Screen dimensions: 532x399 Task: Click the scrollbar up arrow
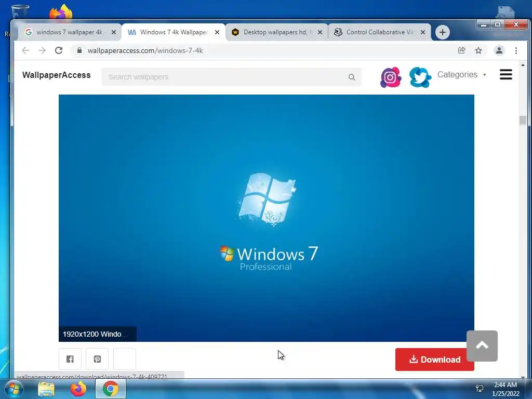pos(523,65)
